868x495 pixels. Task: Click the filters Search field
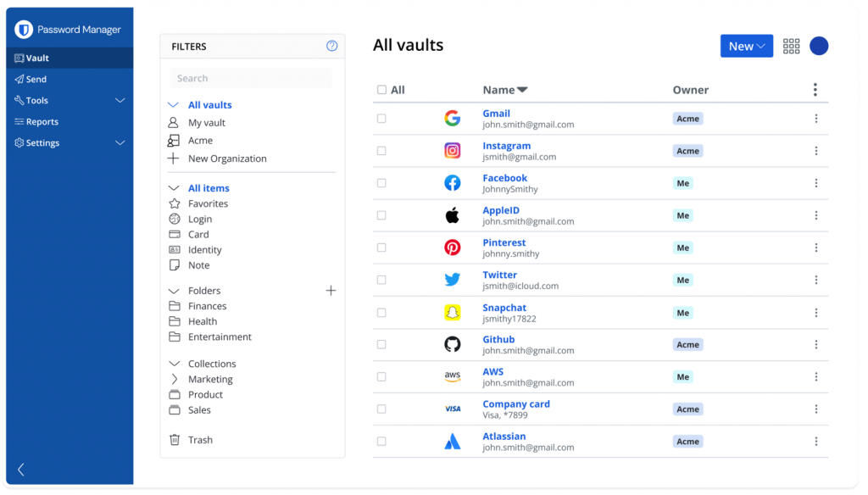(251, 78)
